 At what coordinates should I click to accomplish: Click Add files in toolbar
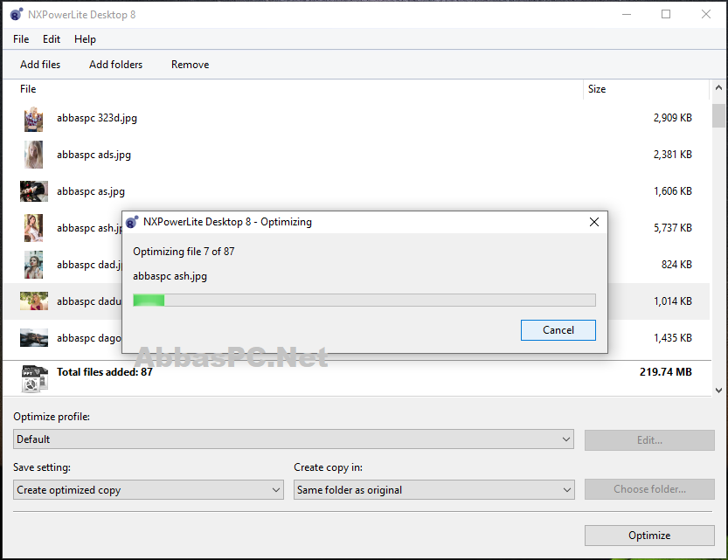point(40,65)
